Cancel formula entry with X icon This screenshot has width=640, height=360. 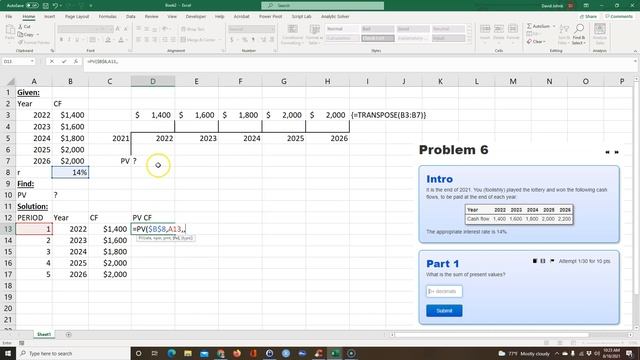[x=51, y=61]
